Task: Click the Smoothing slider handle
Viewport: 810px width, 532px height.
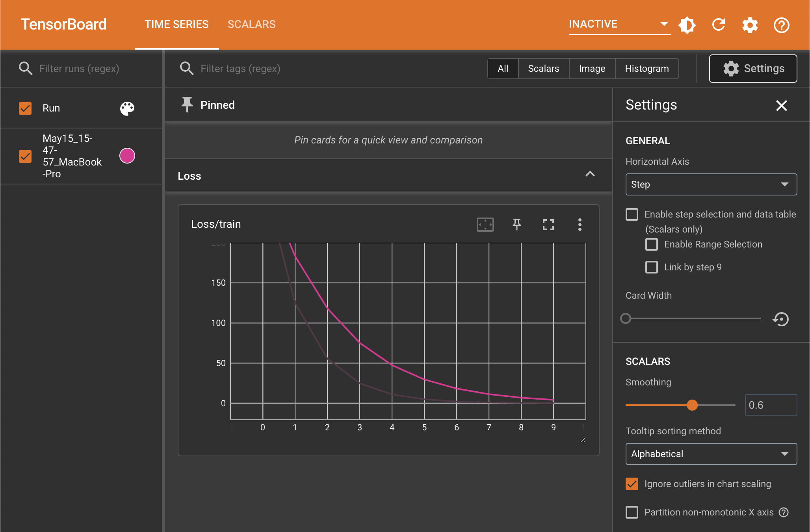Action: point(692,405)
